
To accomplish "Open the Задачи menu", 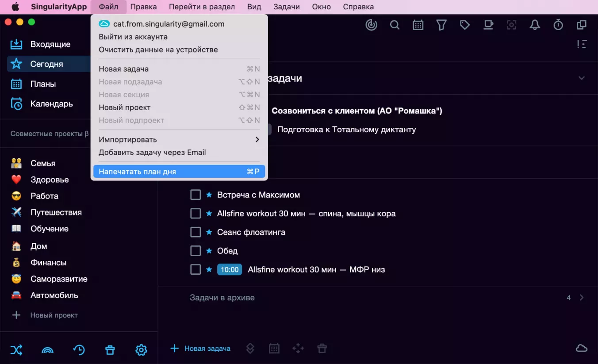I will tap(286, 7).
